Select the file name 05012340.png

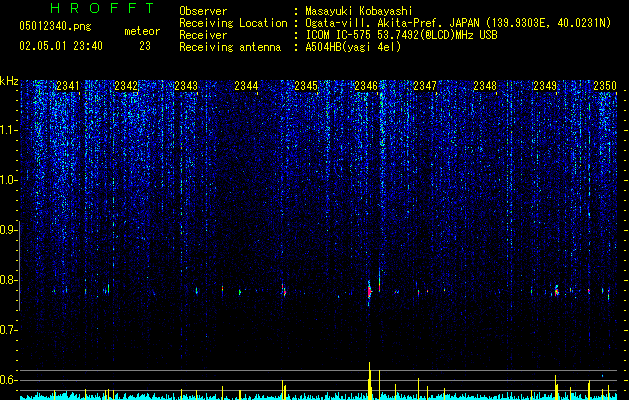click(55, 27)
